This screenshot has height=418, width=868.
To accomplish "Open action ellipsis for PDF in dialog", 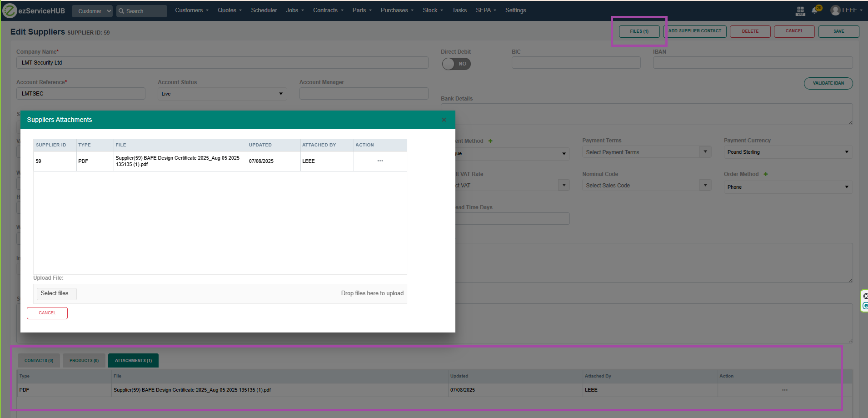I will (x=380, y=161).
